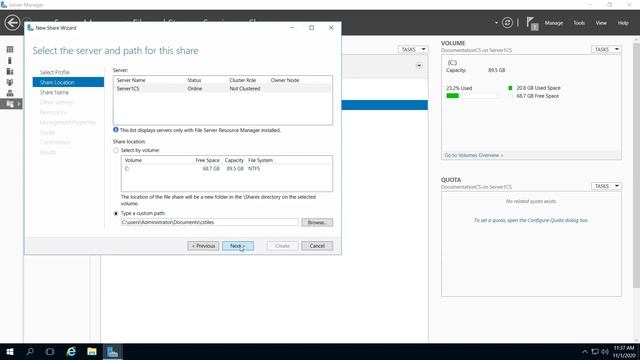Click the Cancel button in the wizard
This screenshot has height=360, width=640.
(317, 246)
